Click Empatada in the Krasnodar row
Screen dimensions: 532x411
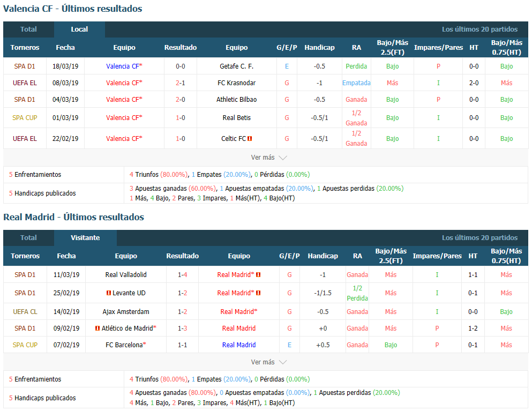pos(356,83)
